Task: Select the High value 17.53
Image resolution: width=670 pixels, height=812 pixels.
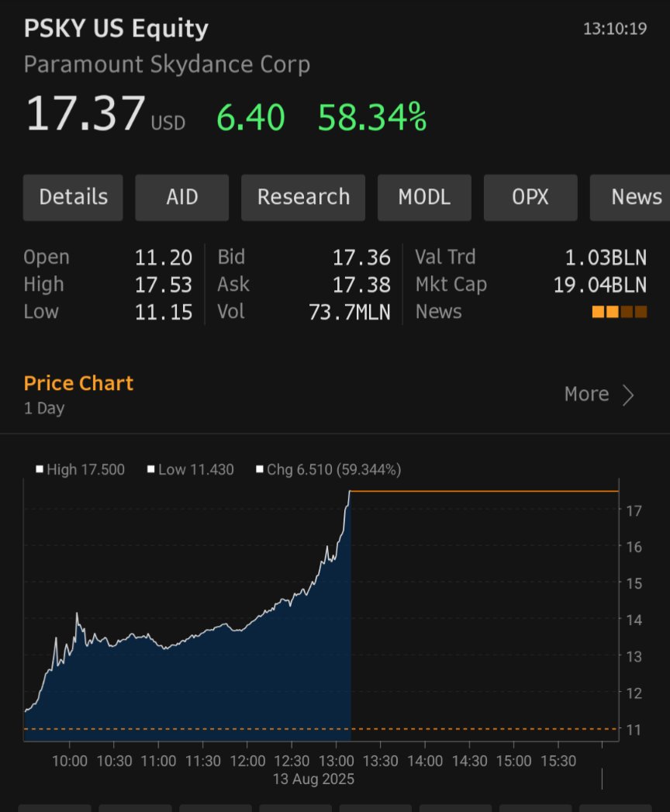Action: click(164, 285)
